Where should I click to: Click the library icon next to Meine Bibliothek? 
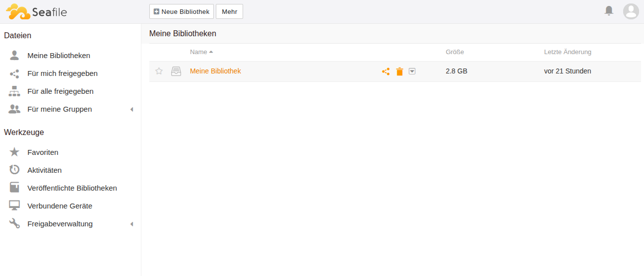[176, 71]
